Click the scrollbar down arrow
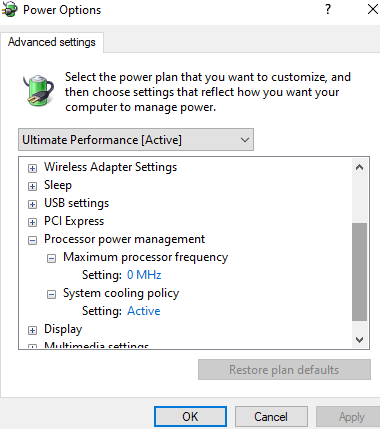 (359, 340)
